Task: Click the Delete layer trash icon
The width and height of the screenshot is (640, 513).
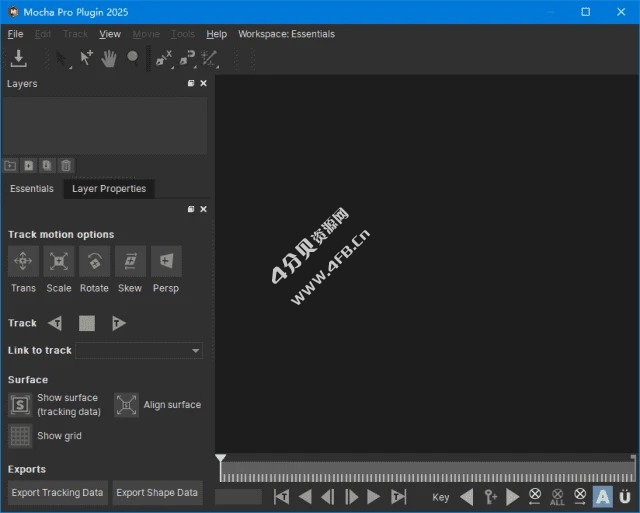Action: (66, 166)
